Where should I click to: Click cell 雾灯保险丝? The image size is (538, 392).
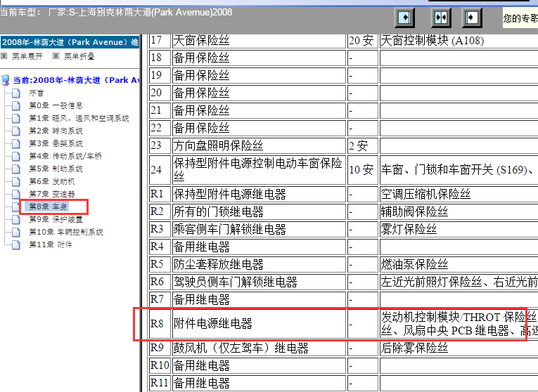(x=459, y=229)
